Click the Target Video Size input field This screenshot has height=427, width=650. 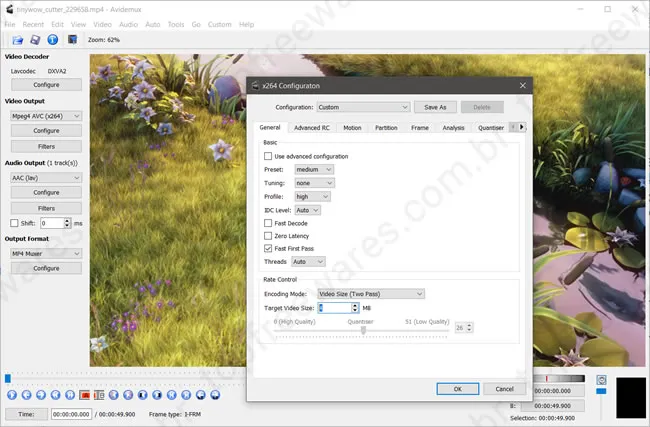click(335, 308)
